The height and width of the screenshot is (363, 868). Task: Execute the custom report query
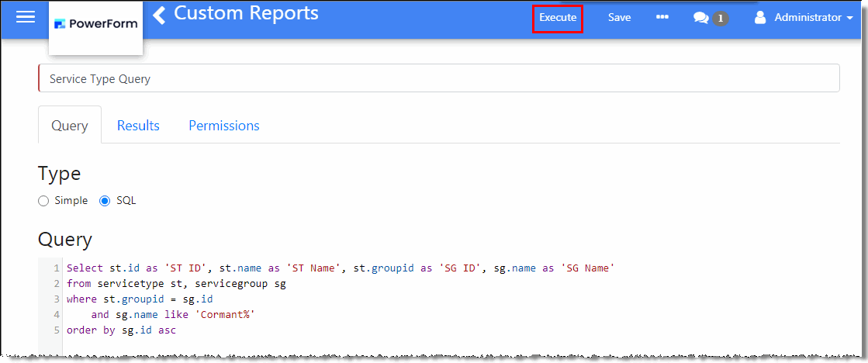coord(558,18)
